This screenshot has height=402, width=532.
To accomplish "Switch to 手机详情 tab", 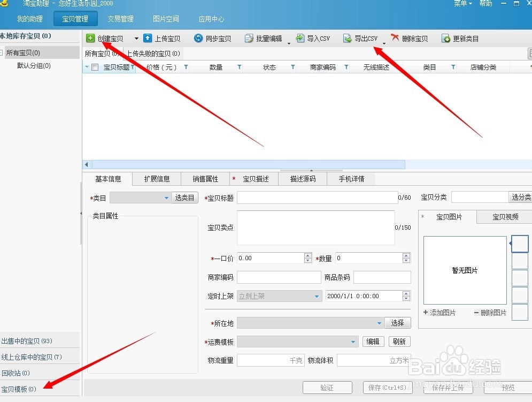I will [x=351, y=179].
